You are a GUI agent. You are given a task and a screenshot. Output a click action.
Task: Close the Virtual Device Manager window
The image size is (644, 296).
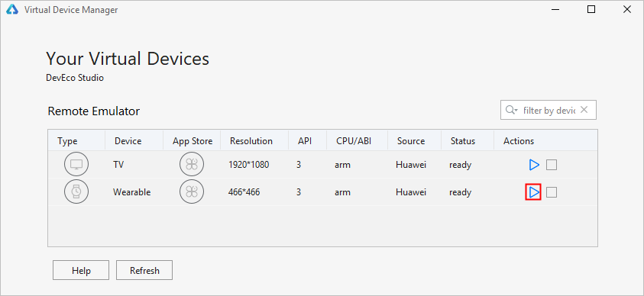(x=627, y=9)
